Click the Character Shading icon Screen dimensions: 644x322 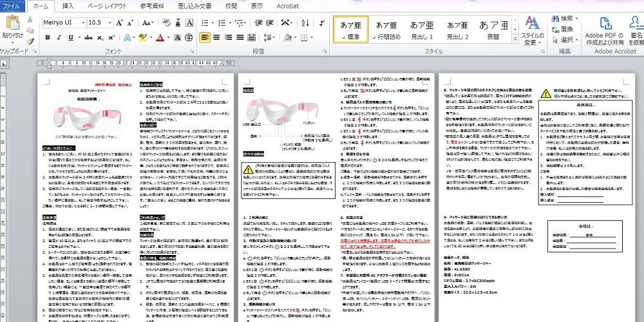click(x=178, y=37)
